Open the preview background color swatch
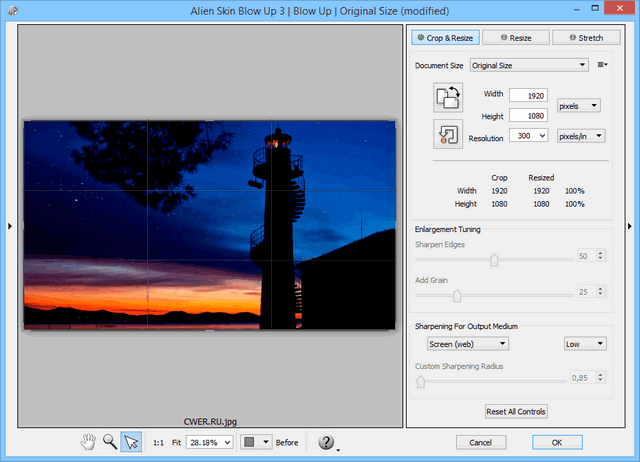This screenshot has width=640, height=462. click(256, 441)
